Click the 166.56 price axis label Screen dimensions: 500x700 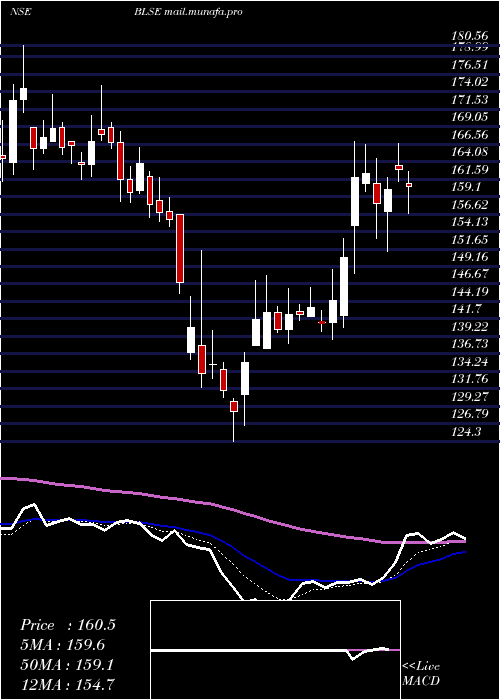pos(470,134)
